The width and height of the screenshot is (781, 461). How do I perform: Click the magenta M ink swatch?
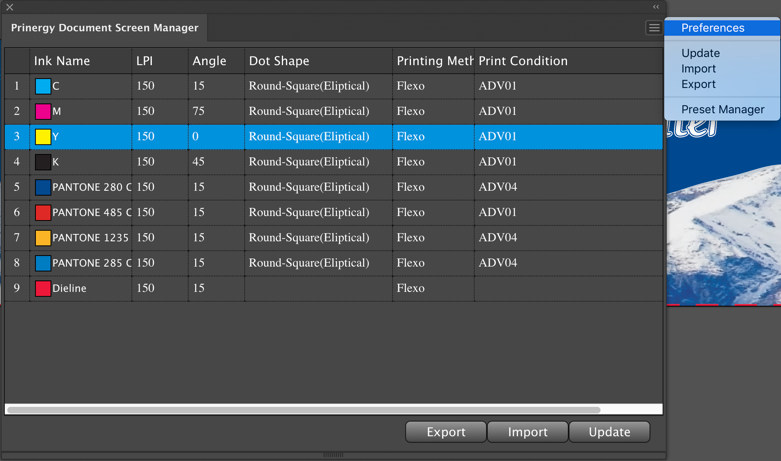pos(43,111)
